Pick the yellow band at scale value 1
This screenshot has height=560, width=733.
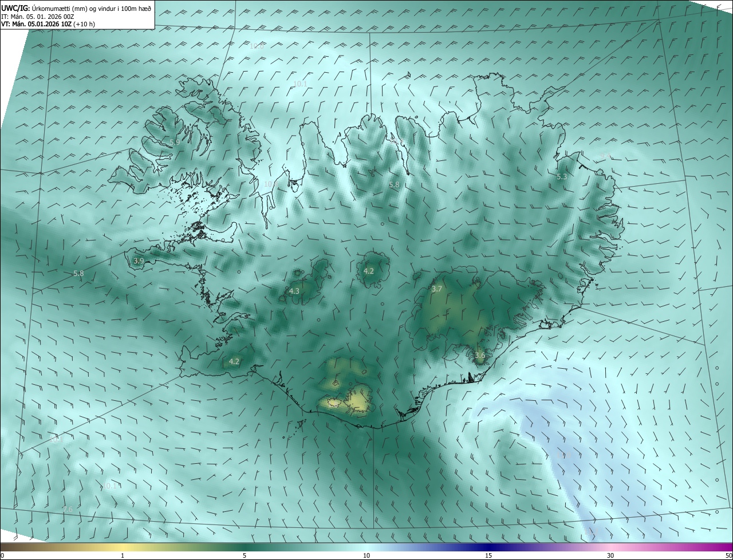[123, 547]
